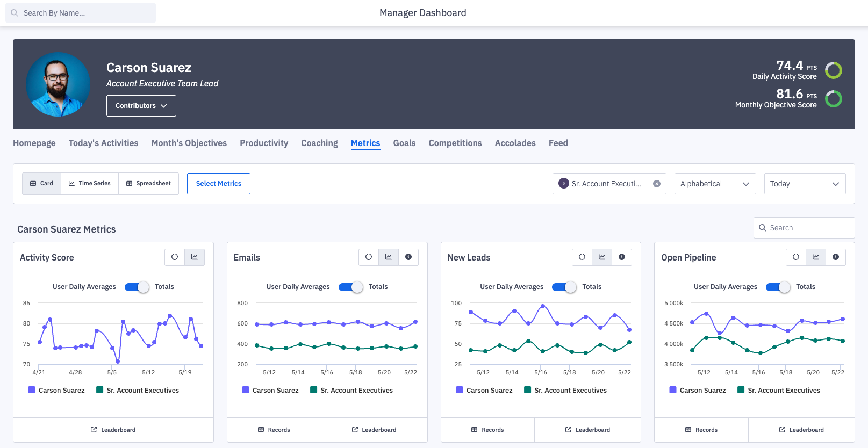868x448 pixels.
Task: Open the Contributors dropdown
Action: click(x=141, y=106)
